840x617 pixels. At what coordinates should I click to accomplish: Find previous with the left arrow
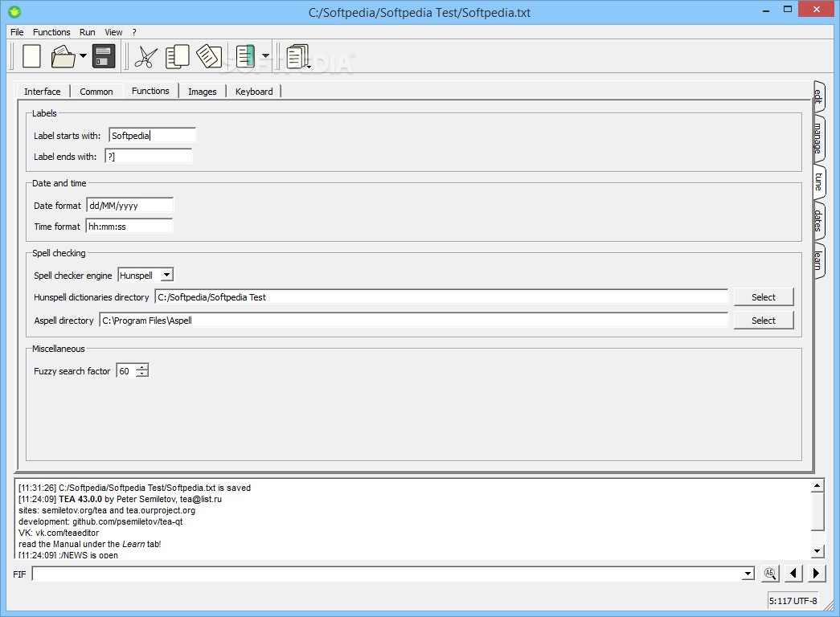coord(793,573)
